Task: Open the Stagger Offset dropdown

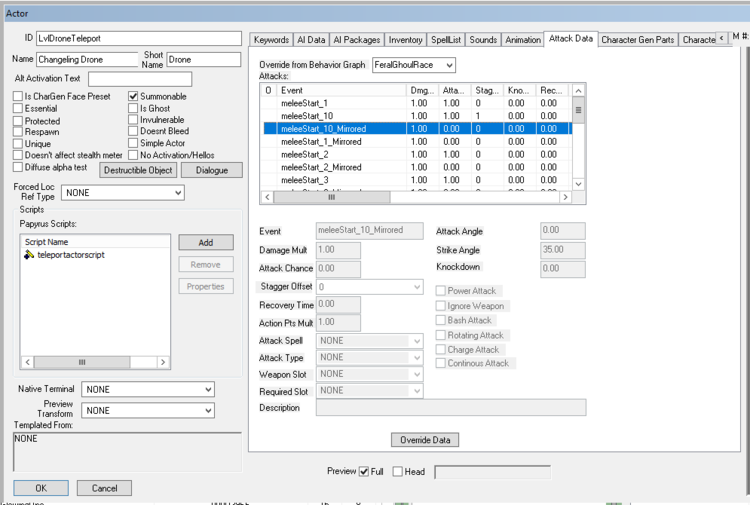Action: [369, 287]
